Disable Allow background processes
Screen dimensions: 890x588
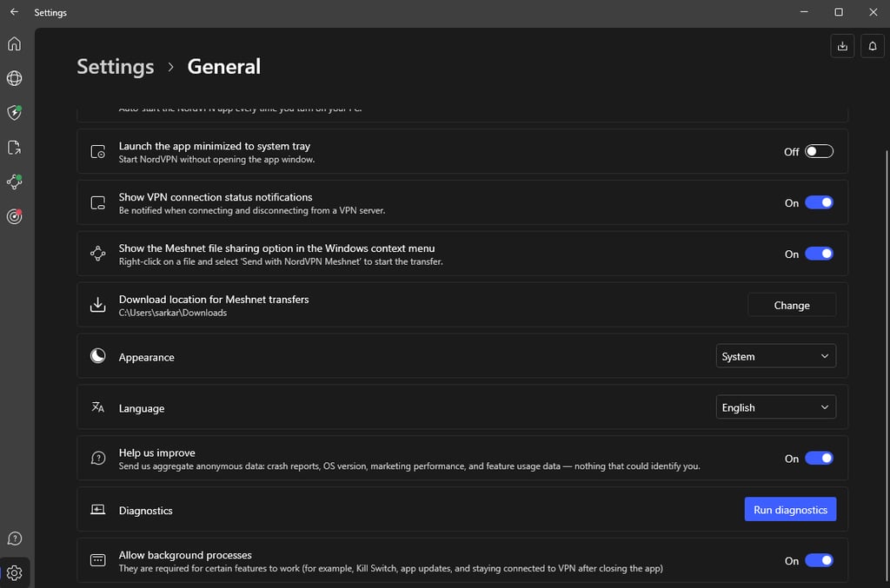click(819, 560)
